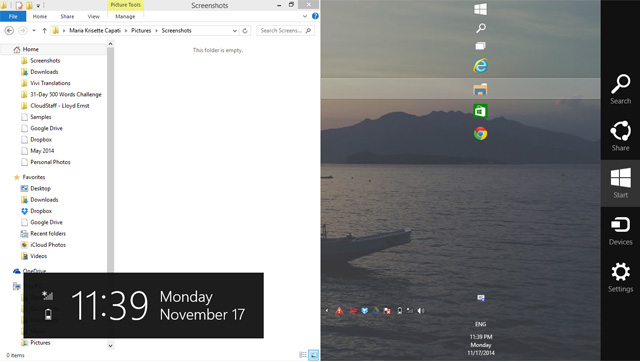This screenshot has height=362, width=640.
Task: Open Recent folders under Favorites
Action: point(48,234)
